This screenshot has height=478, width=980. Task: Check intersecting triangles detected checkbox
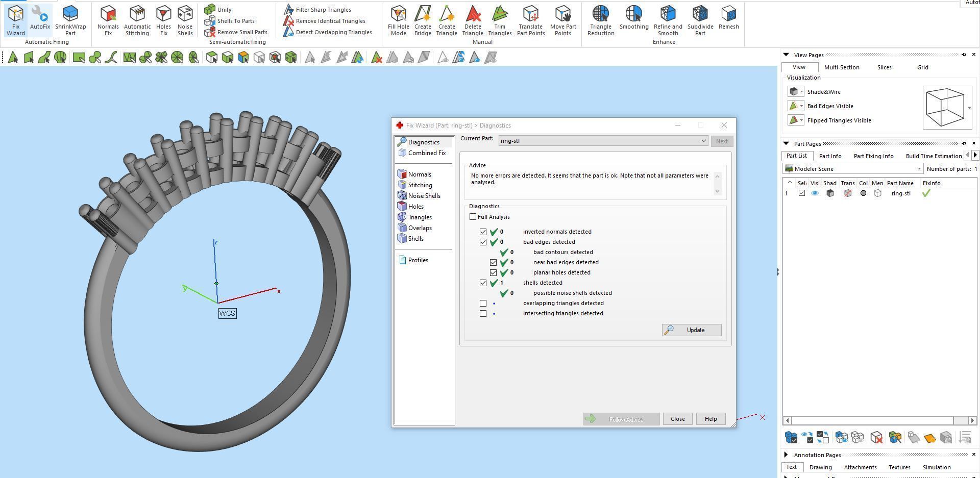coord(483,313)
